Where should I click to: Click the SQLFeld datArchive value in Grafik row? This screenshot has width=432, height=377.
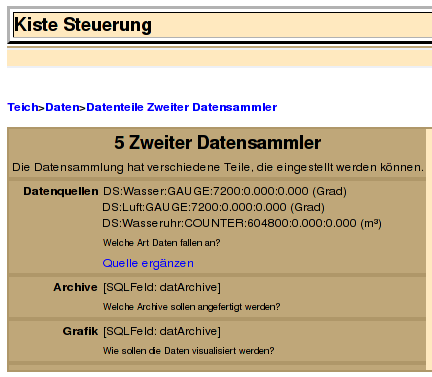[x=162, y=331]
